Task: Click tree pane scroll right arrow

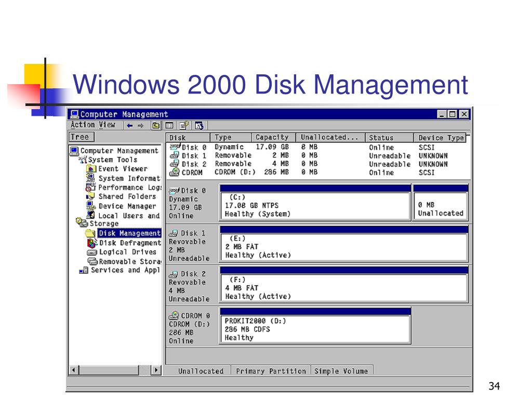Action: click(156, 370)
